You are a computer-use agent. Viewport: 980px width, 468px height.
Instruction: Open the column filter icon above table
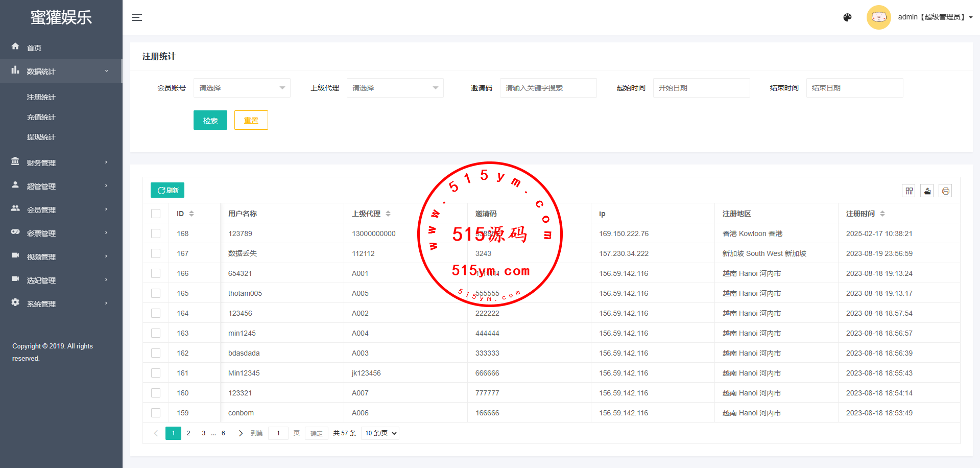click(909, 191)
